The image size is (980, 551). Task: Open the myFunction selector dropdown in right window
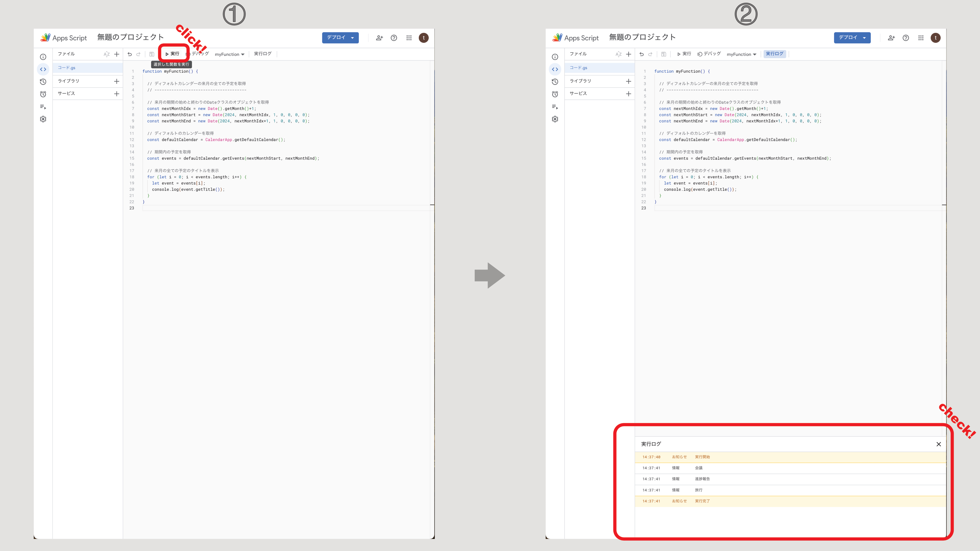741,54
